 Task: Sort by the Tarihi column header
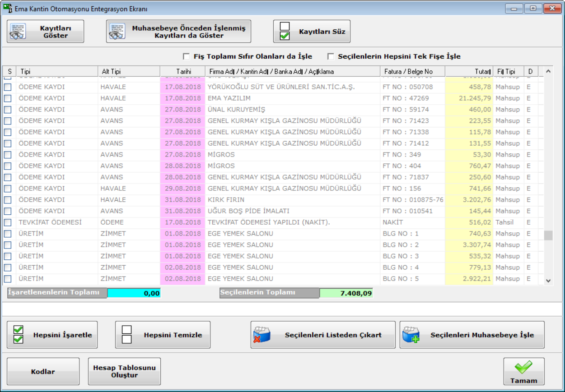point(183,72)
